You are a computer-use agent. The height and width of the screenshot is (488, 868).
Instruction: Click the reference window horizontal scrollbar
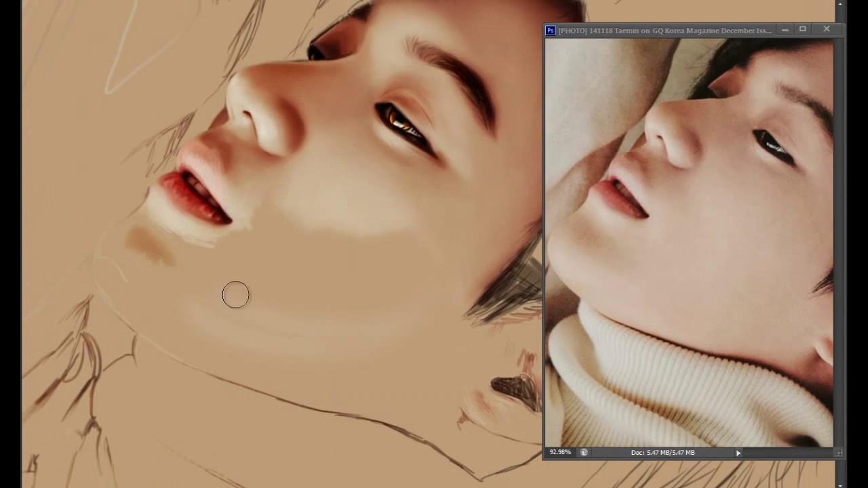(788, 453)
